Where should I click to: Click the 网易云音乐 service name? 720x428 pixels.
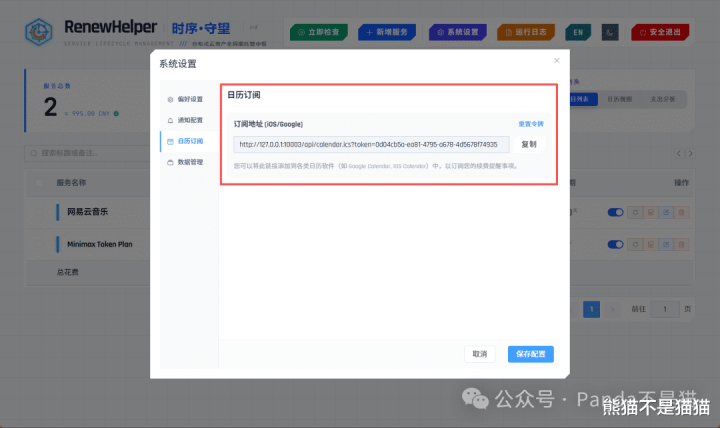[x=88, y=212]
